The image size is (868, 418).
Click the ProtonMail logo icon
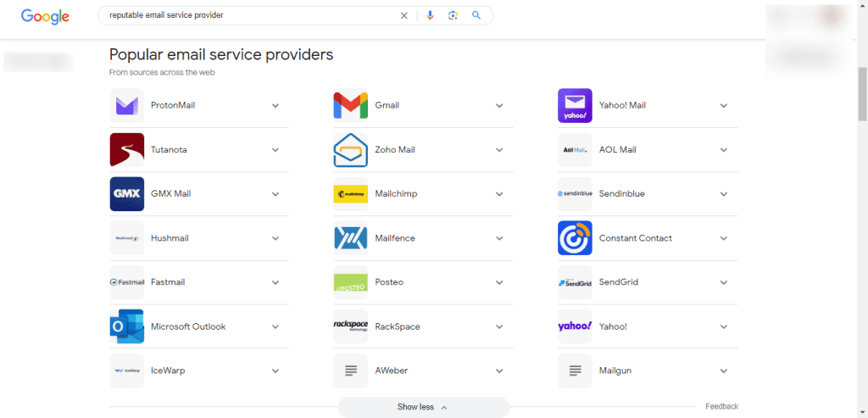point(127,105)
